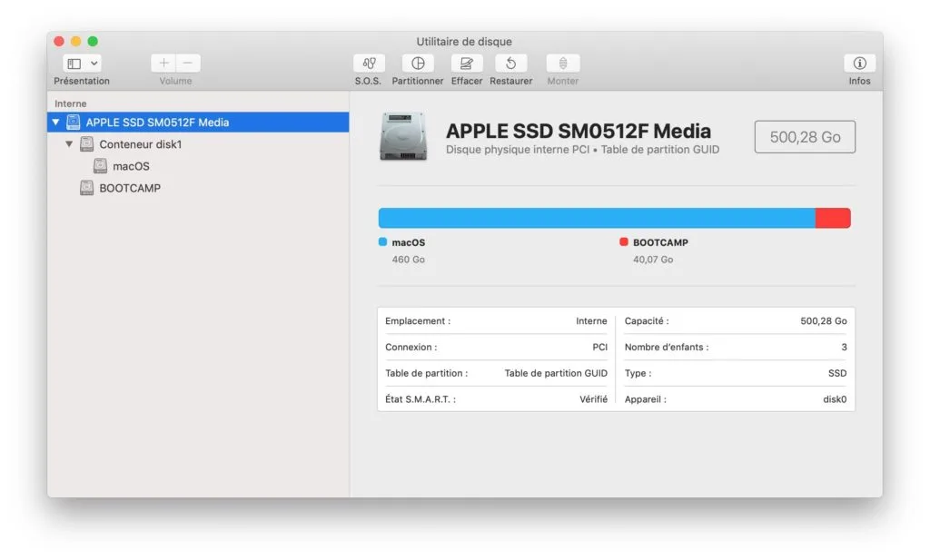Click the large hard drive image

pos(403,136)
